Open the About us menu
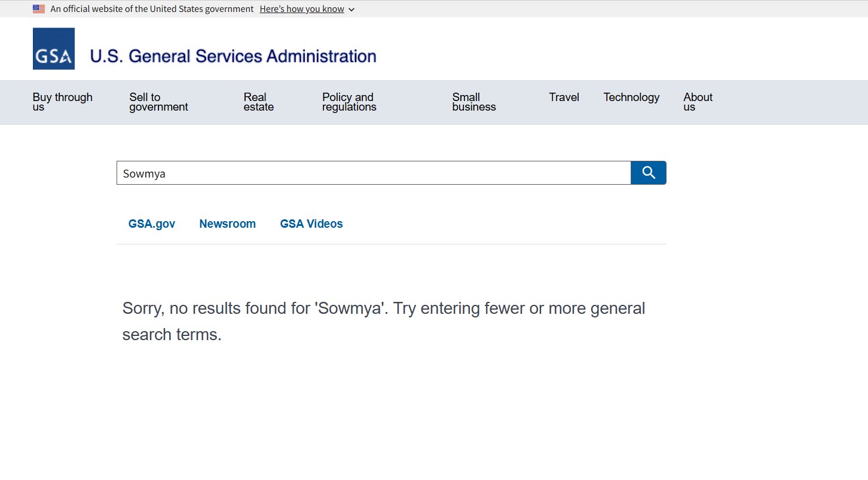 698,102
